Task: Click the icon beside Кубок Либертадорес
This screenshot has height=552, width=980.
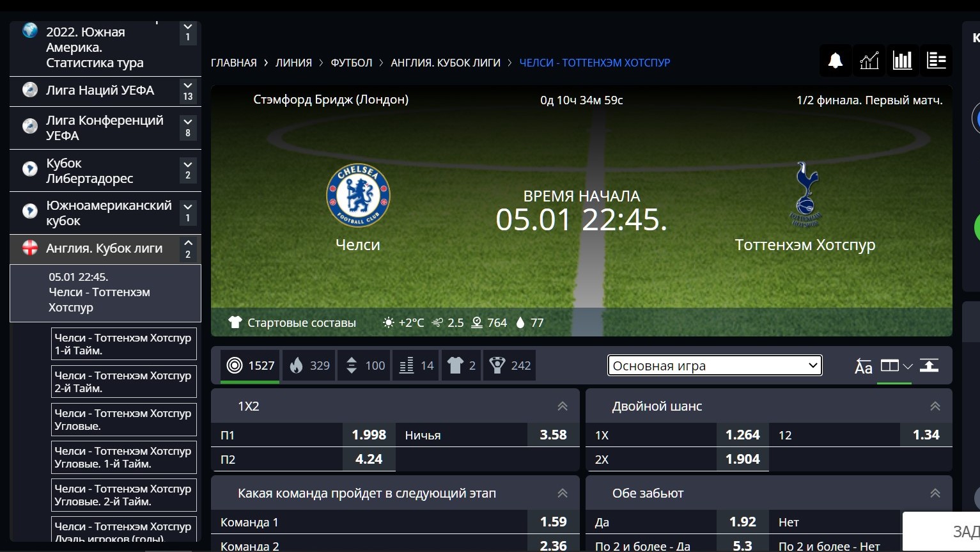Action: coord(30,170)
